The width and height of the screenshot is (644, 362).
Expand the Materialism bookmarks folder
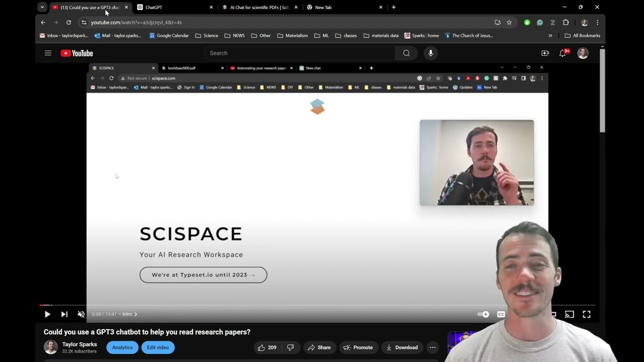pyautogui.click(x=292, y=36)
